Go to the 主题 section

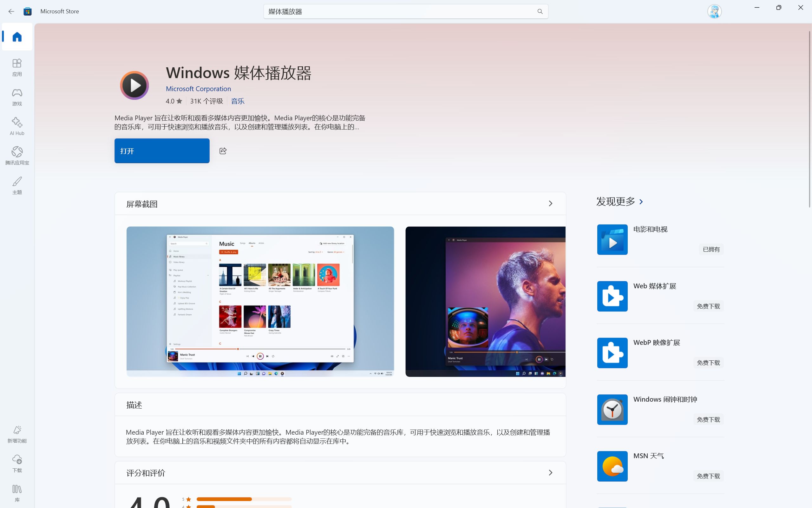[17, 185]
